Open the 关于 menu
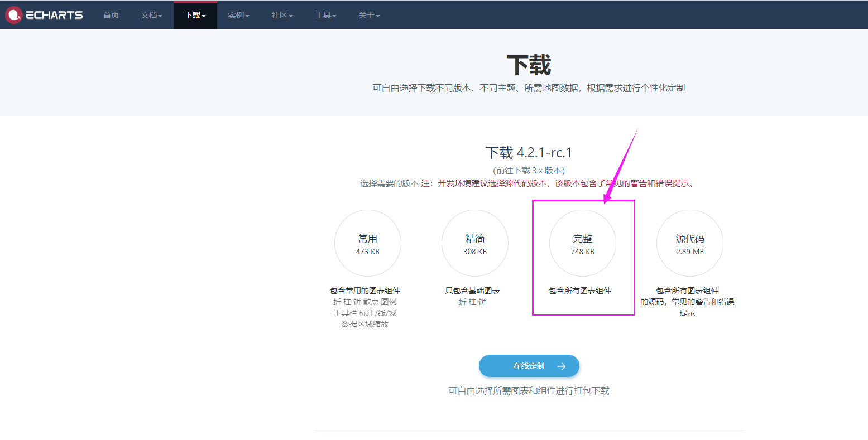Image resolution: width=868 pixels, height=440 pixels. [x=369, y=15]
